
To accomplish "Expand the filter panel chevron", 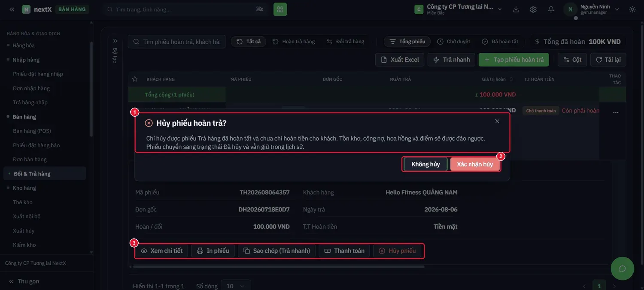I will tap(115, 41).
